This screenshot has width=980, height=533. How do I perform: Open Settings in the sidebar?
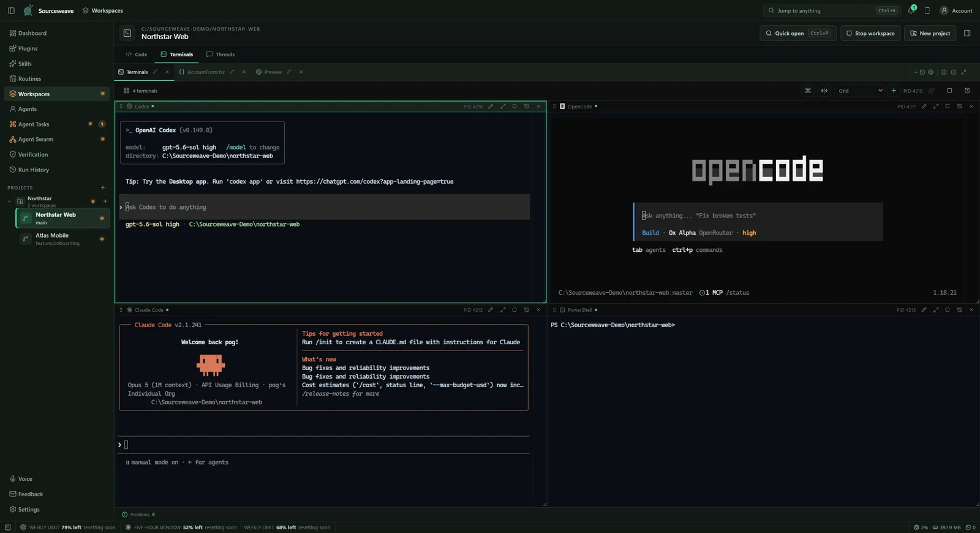click(x=57, y=510)
